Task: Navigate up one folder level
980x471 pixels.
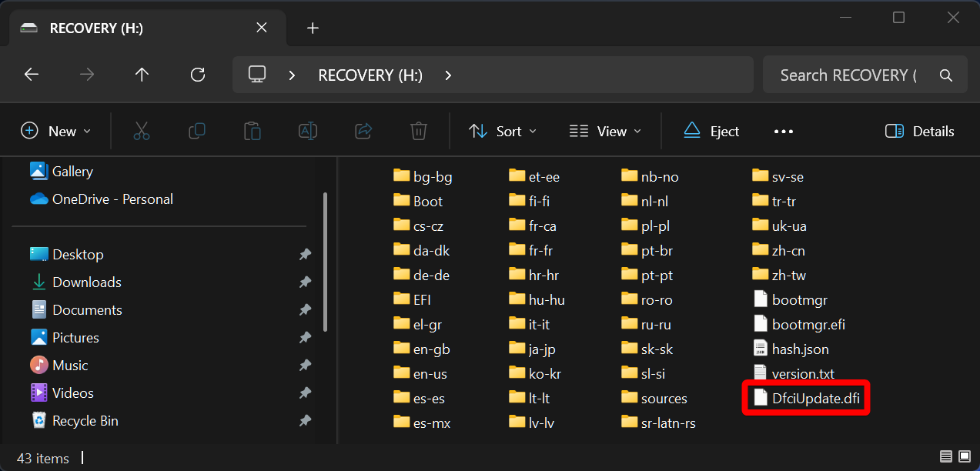Action: pyautogui.click(x=142, y=74)
